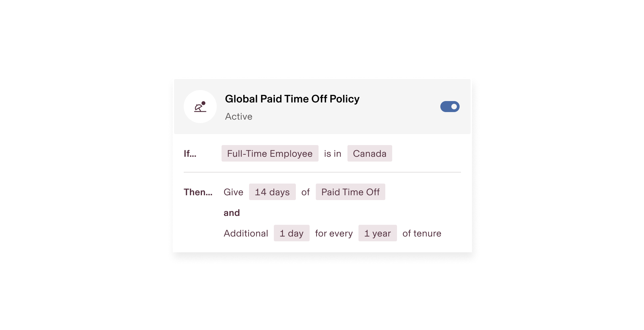
Task: Select the resting person avatar in the header
Action: [200, 107]
